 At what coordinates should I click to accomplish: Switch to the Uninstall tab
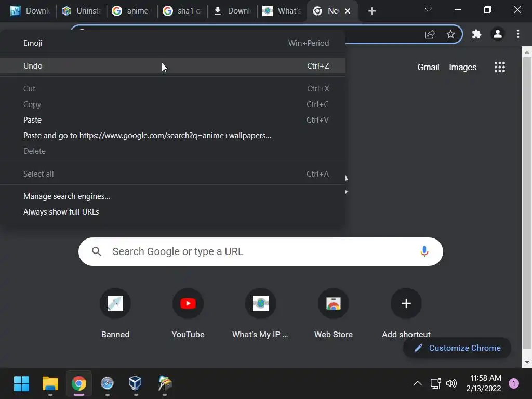82,11
